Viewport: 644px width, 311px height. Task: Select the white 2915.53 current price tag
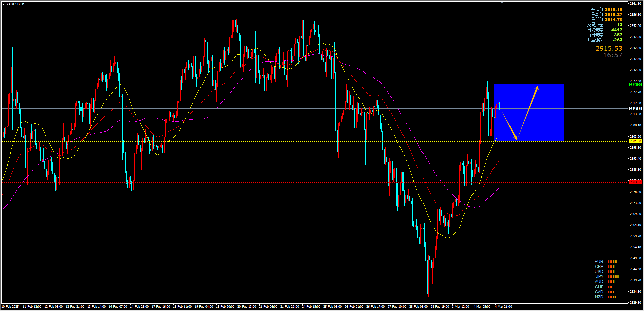pyautogui.click(x=635, y=109)
